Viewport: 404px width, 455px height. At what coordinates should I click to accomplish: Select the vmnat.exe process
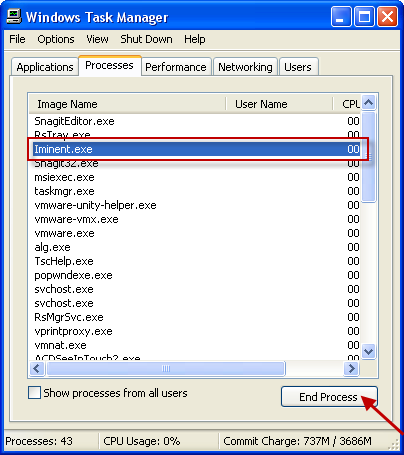tap(196, 345)
